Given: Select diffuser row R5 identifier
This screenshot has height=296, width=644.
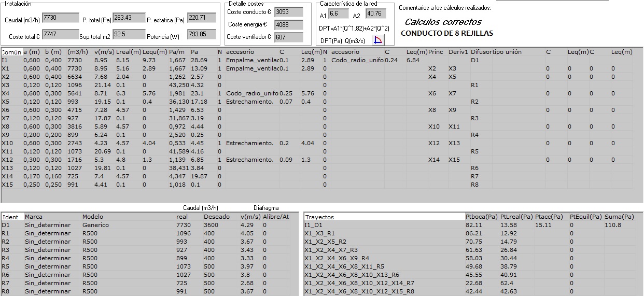Looking at the screenshot, I should pos(6,266).
